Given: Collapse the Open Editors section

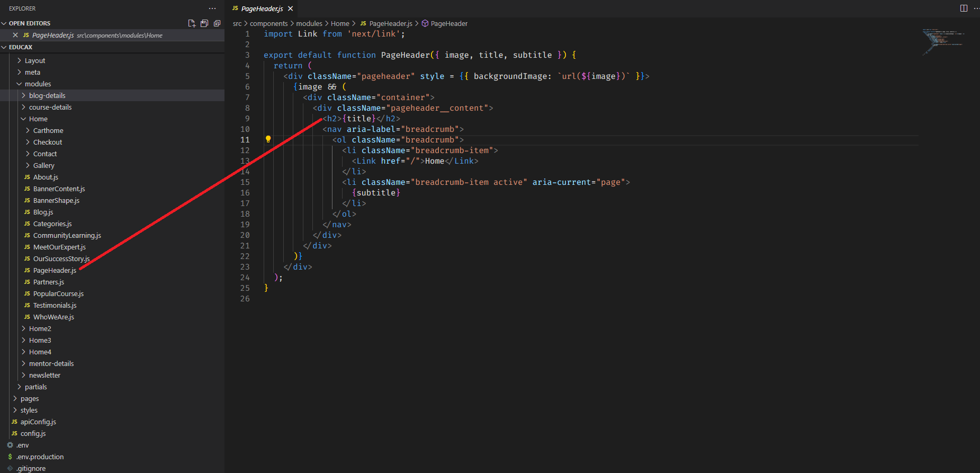Looking at the screenshot, I should pyautogui.click(x=29, y=23).
